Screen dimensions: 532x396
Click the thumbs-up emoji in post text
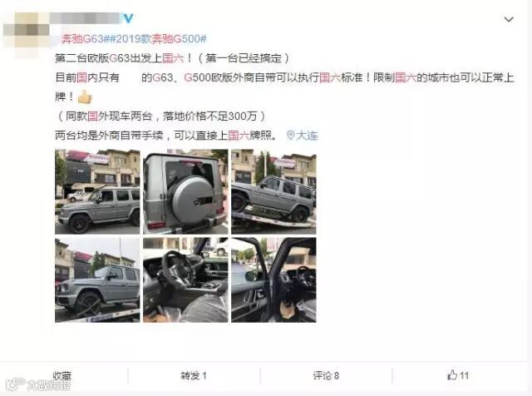coord(85,97)
